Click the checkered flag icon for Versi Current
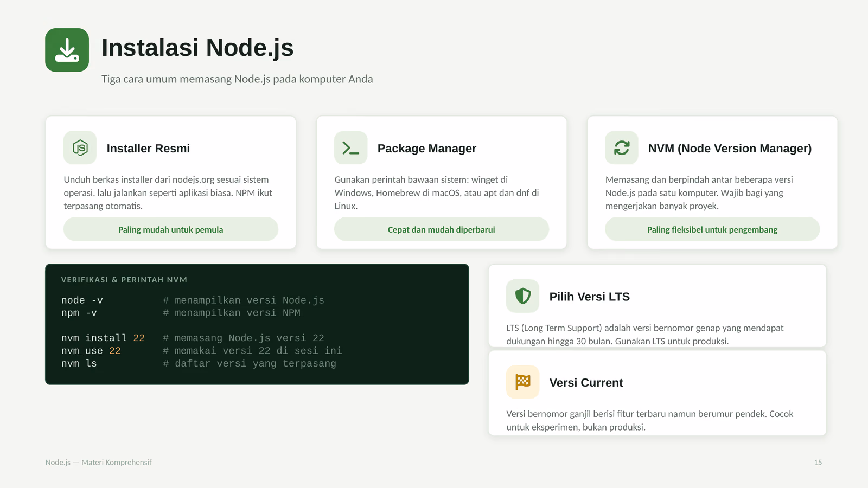Image resolution: width=868 pixels, height=488 pixels. pyautogui.click(x=522, y=382)
